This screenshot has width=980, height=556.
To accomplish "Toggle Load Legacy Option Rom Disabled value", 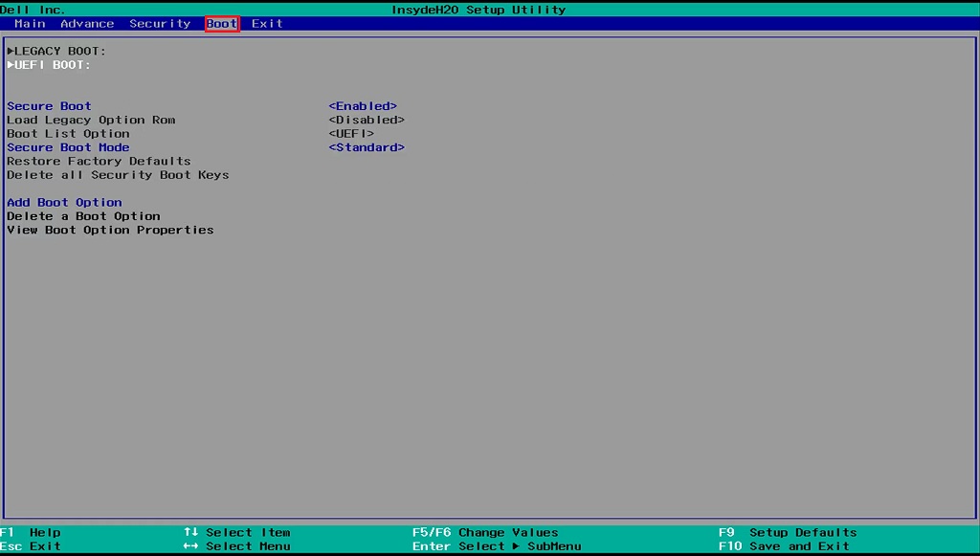I will (366, 121).
